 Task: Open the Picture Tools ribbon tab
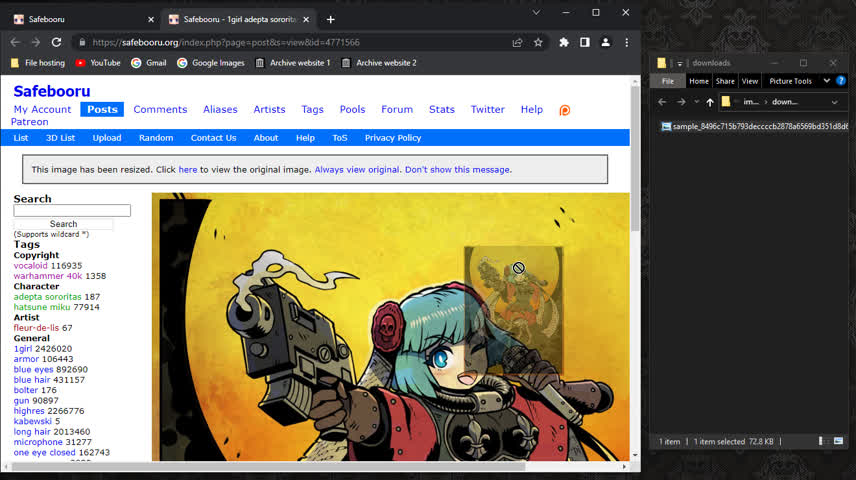790,81
